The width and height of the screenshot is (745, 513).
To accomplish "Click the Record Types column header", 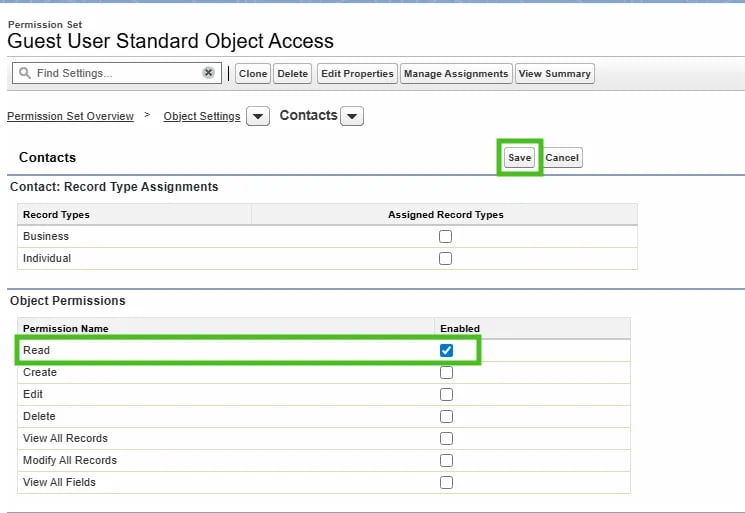I will (57, 215).
